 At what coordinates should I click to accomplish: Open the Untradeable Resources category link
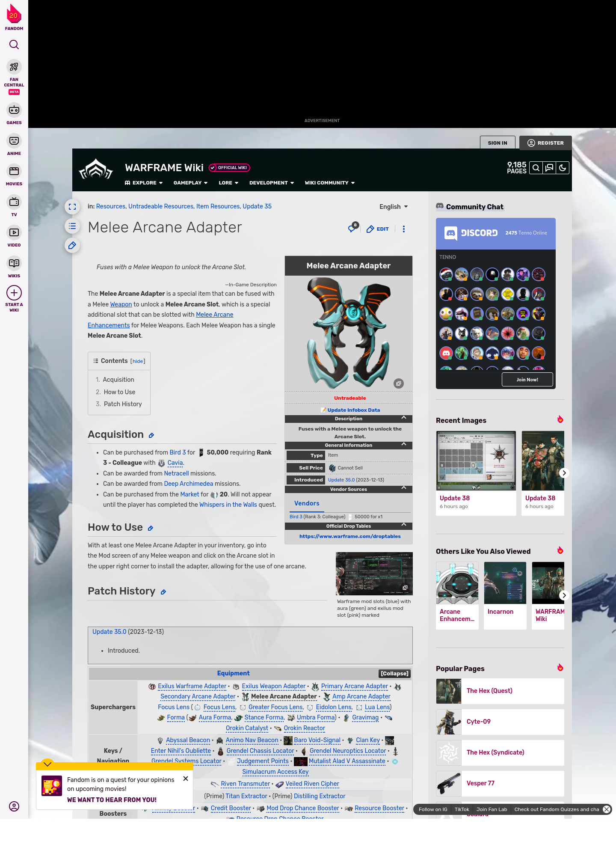[161, 206]
